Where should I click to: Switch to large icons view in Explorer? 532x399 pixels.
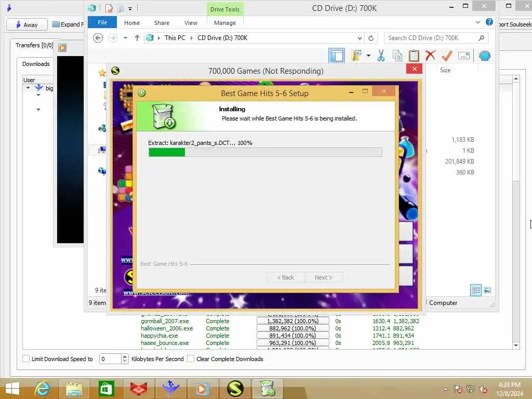[x=487, y=290]
